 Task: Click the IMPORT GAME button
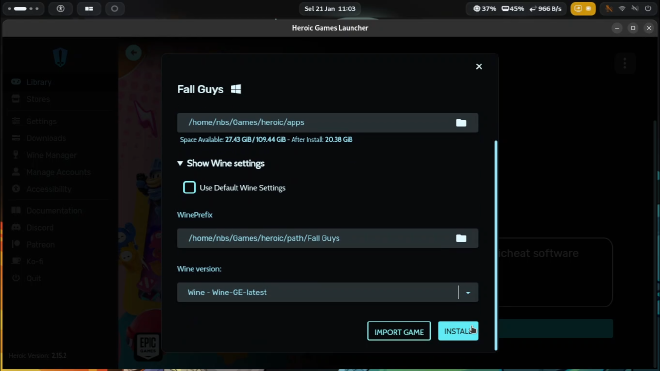click(x=399, y=331)
